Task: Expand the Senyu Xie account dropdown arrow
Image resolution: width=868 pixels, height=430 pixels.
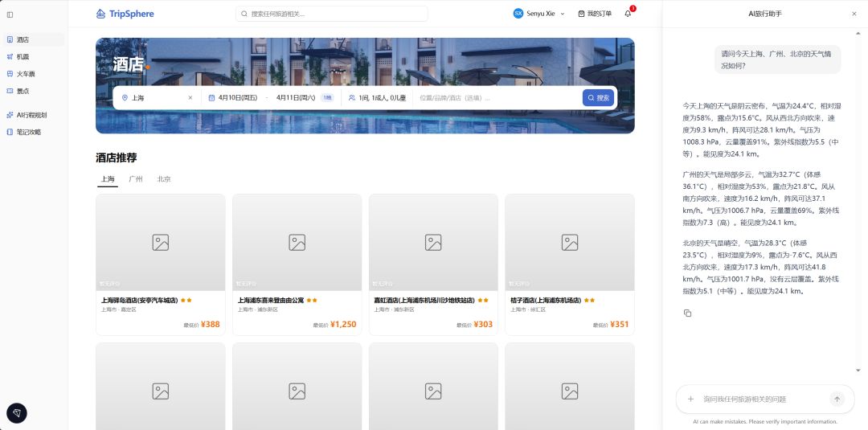Action: click(563, 14)
